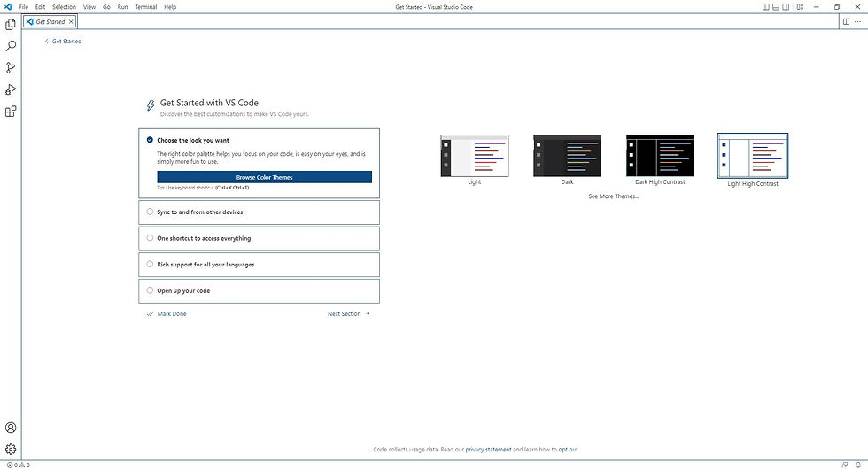This screenshot has height=470, width=868.
Task: Open notifications bell in status bar
Action: point(858,465)
